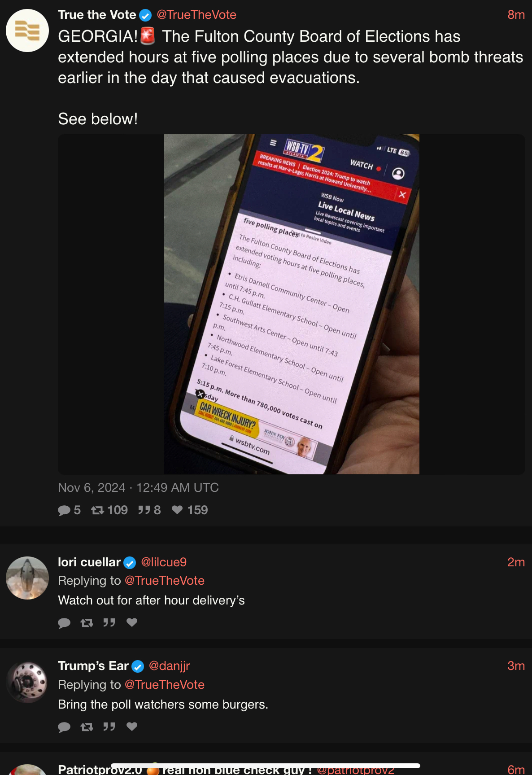
Task: Open Trump's Ear avatar image
Action: [x=27, y=682]
